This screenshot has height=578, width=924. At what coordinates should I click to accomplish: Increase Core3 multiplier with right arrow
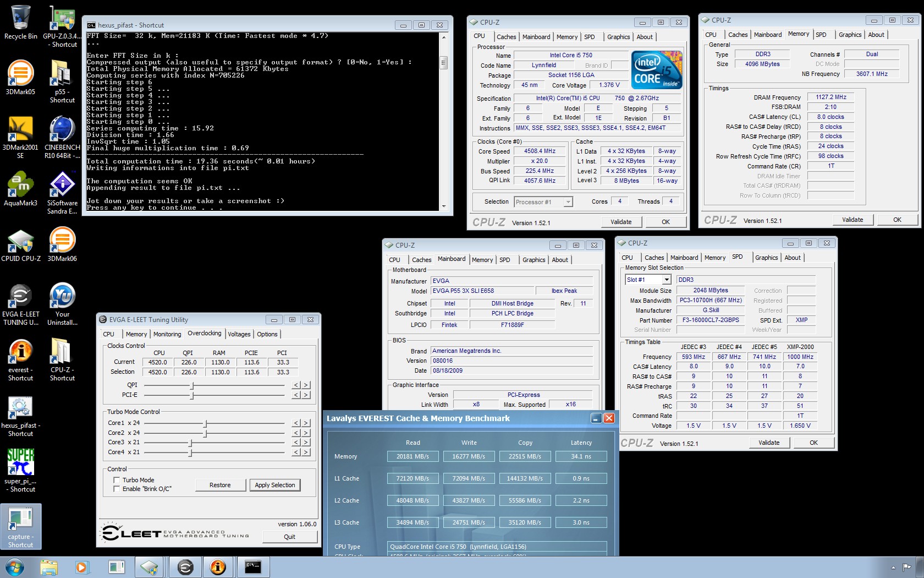click(x=306, y=443)
